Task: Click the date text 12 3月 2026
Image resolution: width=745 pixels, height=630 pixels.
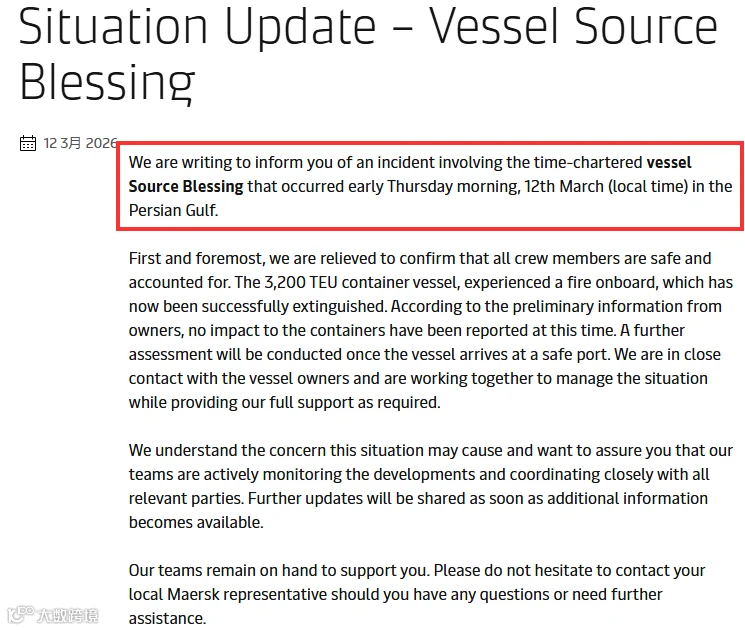Action: (80, 143)
